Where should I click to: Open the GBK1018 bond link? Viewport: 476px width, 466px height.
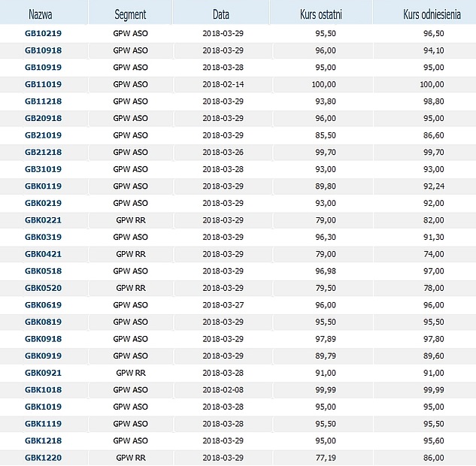click(43, 390)
